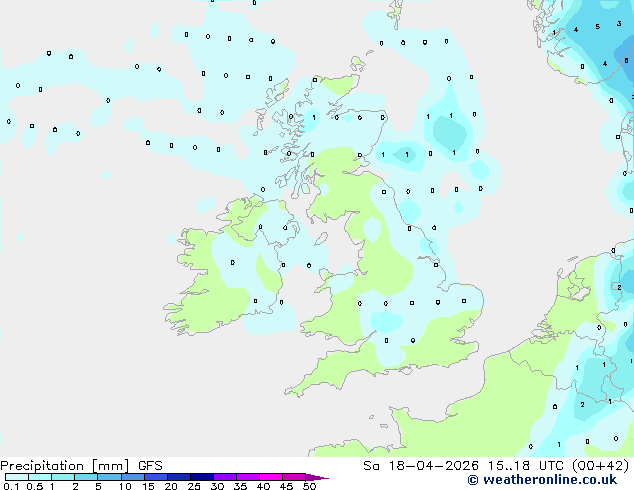Pick the legend swatch between 2 and 5
Image resolution: width=634 pixels, height=490 pixels.
(86, 477)
